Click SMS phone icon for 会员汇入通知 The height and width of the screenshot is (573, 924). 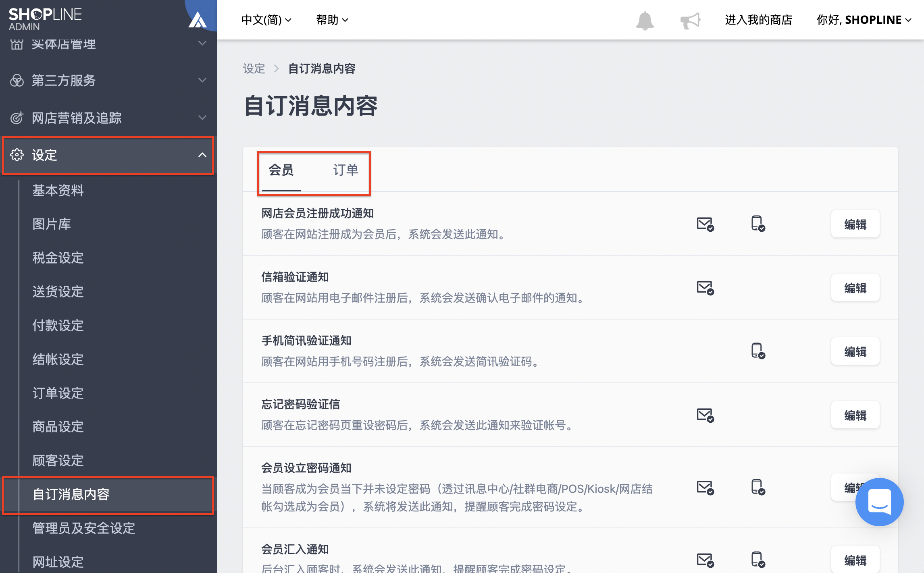point(758,560)
